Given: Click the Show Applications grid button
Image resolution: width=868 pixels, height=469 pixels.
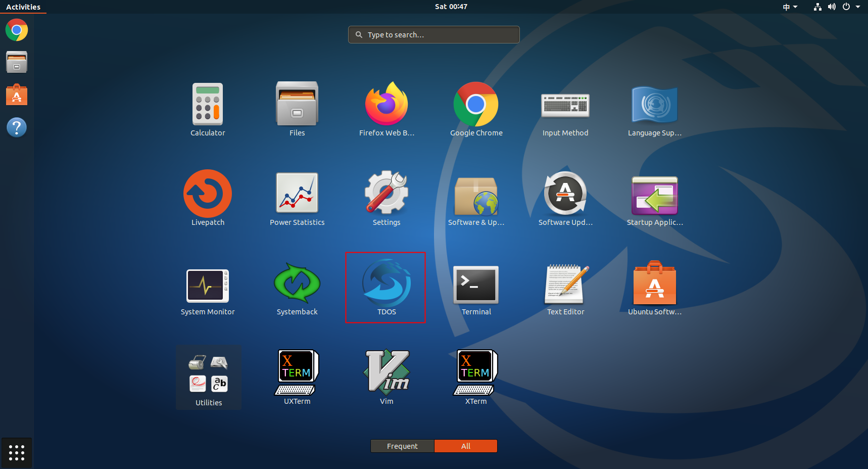Looking at the screenshot, I should pyautogui.click(x=17, y=452).
